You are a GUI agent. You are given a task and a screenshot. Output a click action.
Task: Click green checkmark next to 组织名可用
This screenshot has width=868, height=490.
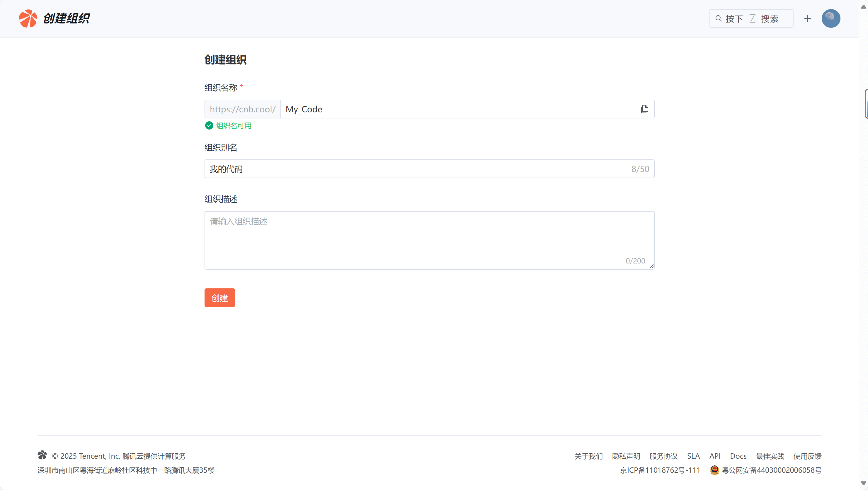(x=209, y=126)
